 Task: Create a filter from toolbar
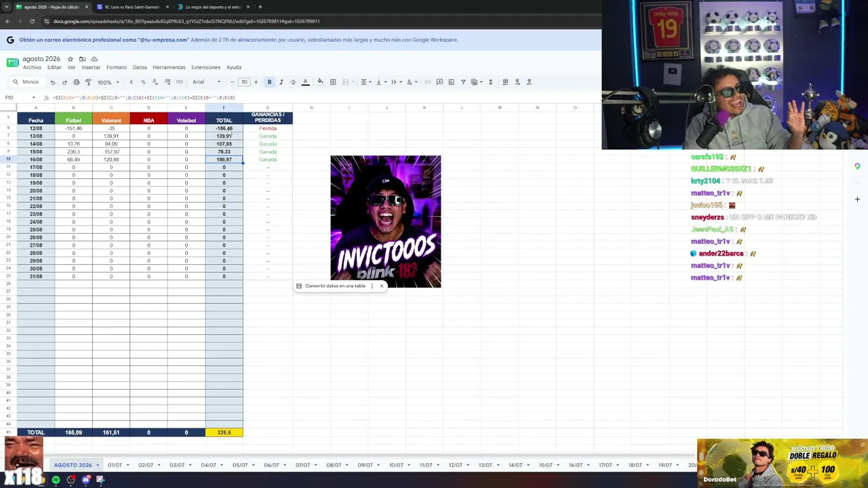(x=463, y=82)
